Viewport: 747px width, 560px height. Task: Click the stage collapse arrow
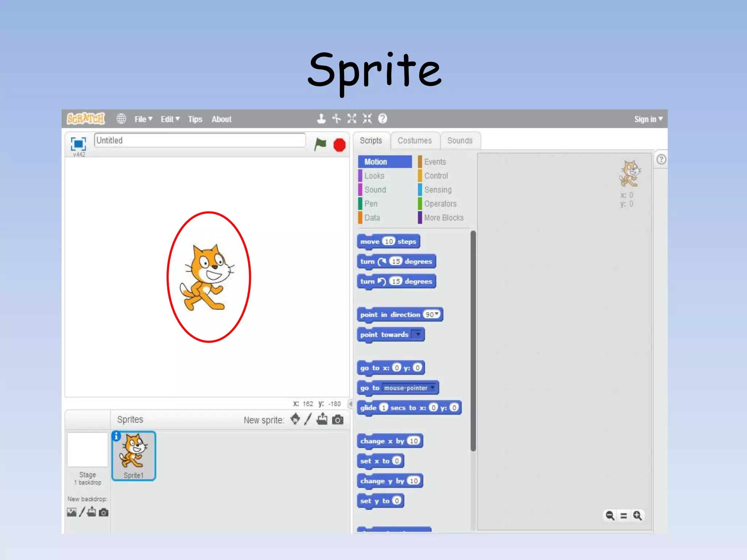tap(351, 404)
